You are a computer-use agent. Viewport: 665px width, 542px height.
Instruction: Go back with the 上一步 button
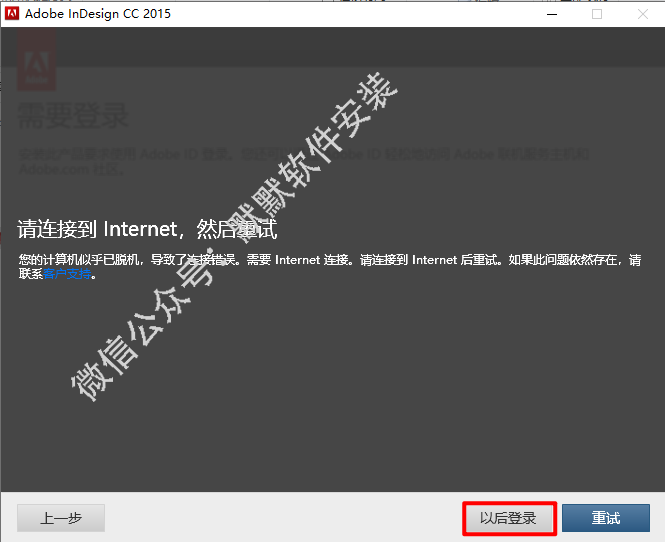61,518
